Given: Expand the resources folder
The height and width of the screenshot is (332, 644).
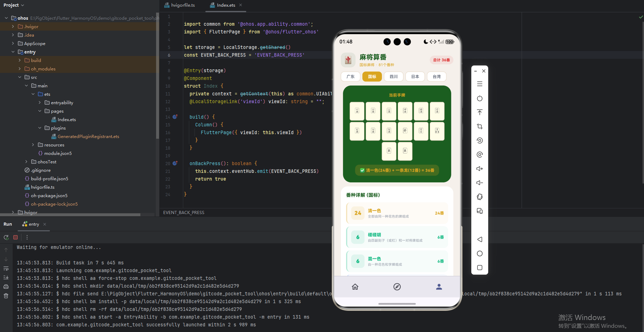Looking at the screenshot, I should tap(33, 145).
